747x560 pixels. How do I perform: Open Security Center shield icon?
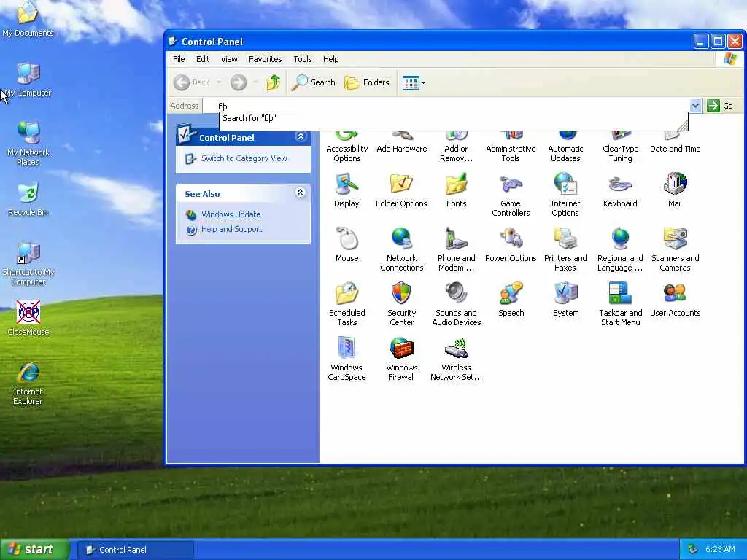(x=402, y=304)
